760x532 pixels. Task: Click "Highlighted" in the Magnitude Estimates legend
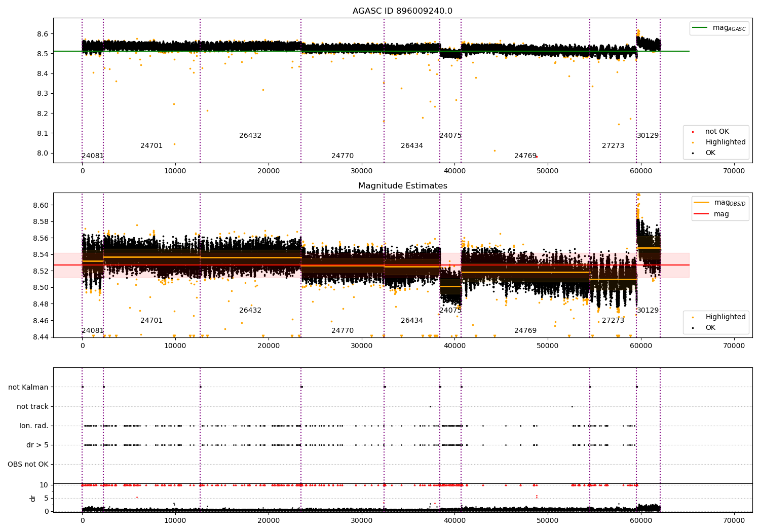pyautogui.click(x=718, y=317)
